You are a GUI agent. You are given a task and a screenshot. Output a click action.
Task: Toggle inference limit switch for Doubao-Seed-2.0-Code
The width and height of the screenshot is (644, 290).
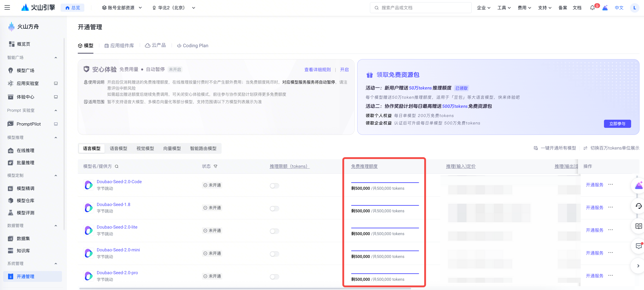[274, 186]
